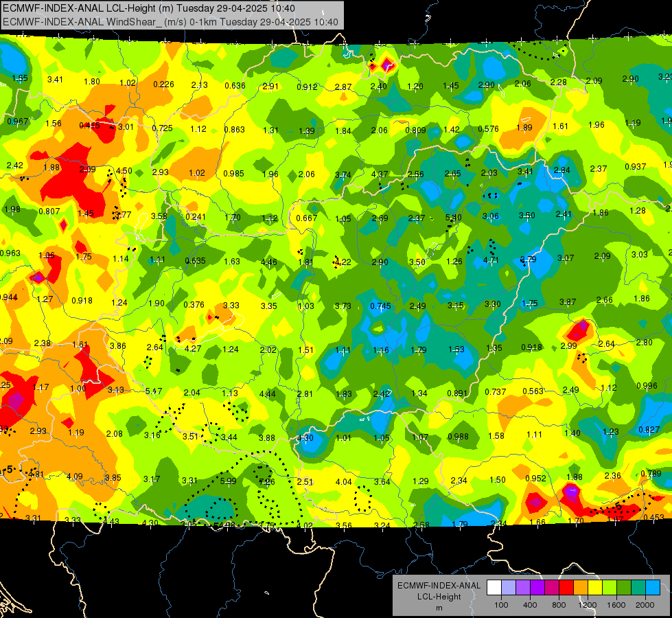Click the wind shear value 0.937
The image size is (672, 618).
pyautogui.click(x=635, y=166)
